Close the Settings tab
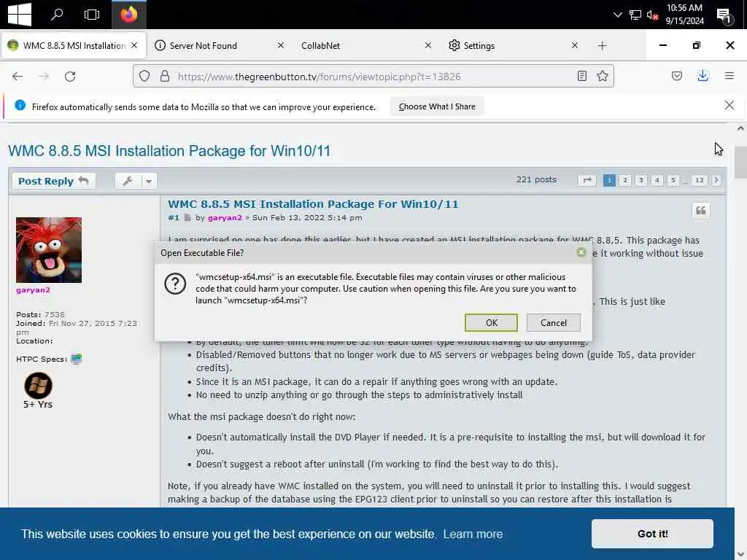747x560 pixels. click(575, 45)
